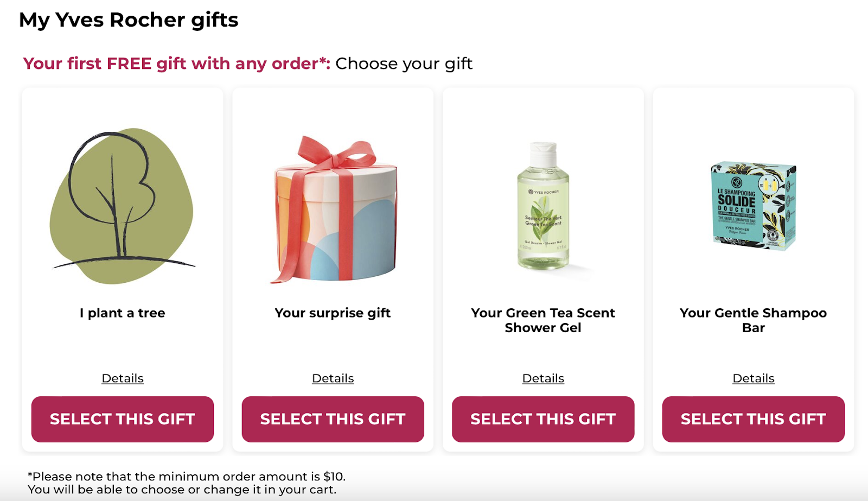Click the Solide Douceur shampoo bar box image

coord(754,205)
